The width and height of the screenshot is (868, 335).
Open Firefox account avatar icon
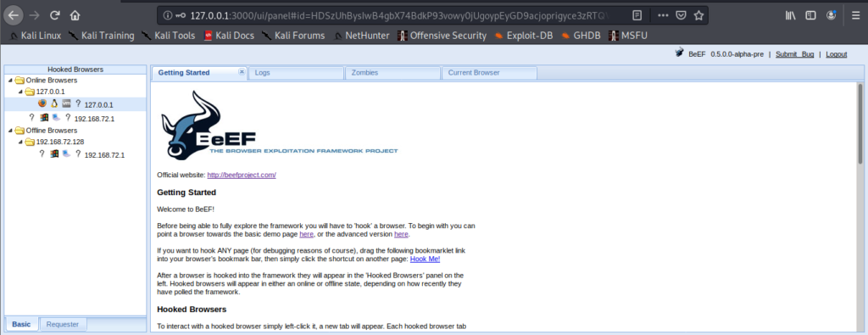[x=831, y=15]
